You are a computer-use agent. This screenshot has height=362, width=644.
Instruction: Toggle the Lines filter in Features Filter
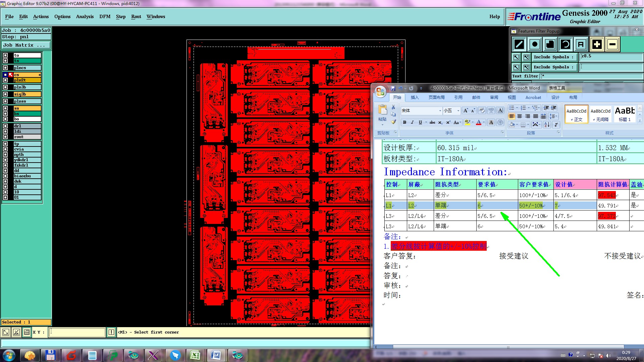pos(519,44)
